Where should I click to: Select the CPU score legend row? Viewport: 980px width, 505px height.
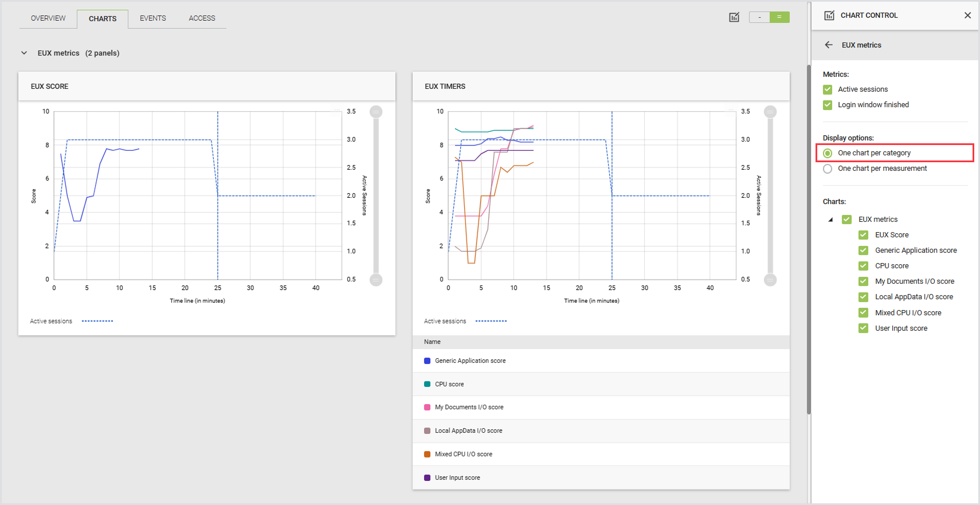click(x=601, y=385)
